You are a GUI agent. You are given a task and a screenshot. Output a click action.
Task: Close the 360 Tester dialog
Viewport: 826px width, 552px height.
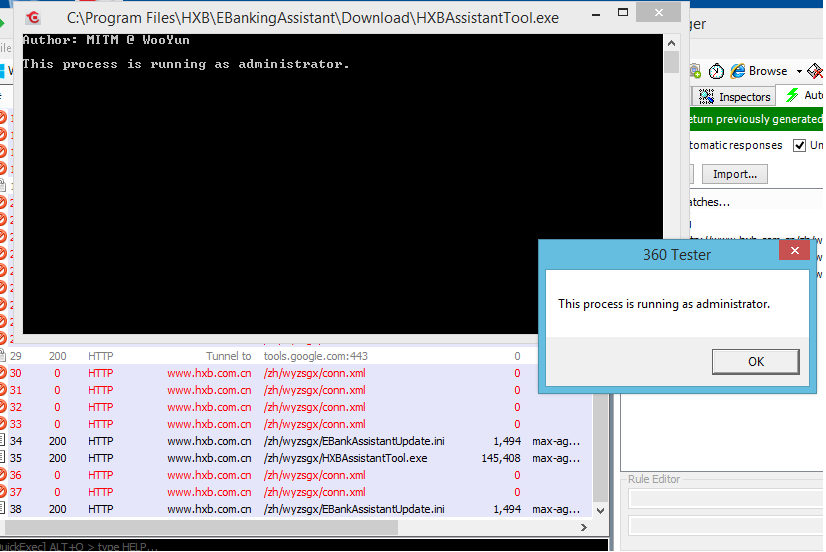pos(794,251)
